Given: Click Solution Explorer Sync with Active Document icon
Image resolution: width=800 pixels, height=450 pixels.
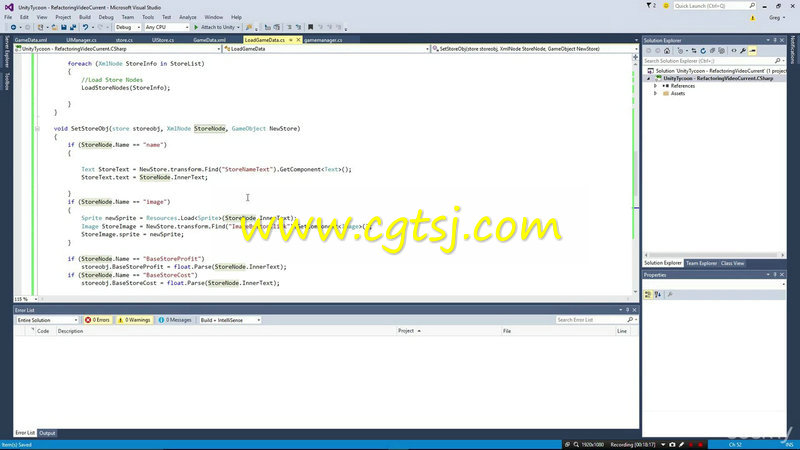Looking at the screenshot, I should 694,51.
